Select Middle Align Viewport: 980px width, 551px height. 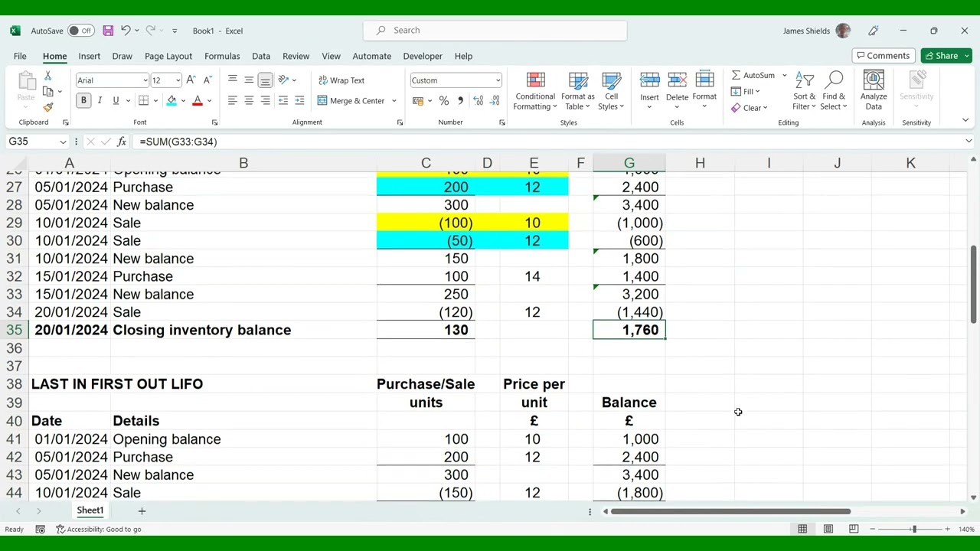249,80
